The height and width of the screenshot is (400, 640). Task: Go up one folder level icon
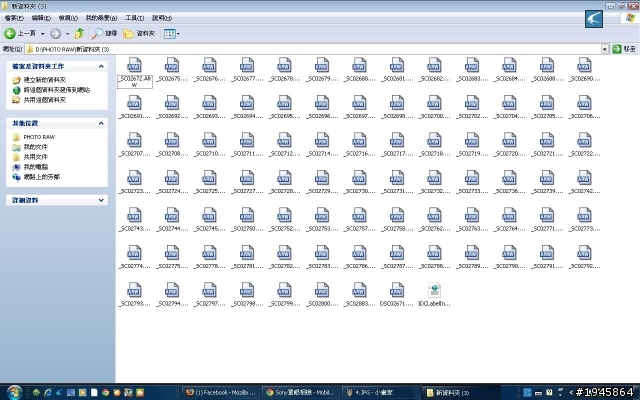80,33
